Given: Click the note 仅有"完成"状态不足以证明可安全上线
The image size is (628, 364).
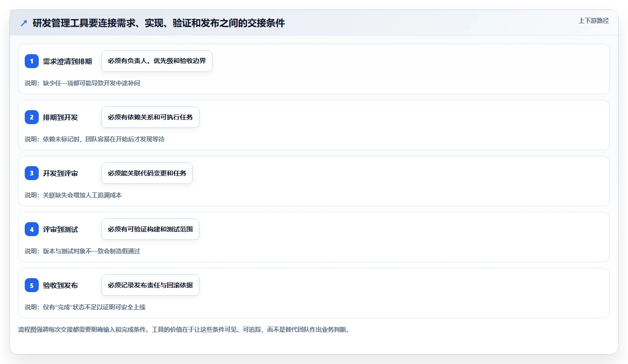Looking at the screenshot, I should (x=85, y=307).
